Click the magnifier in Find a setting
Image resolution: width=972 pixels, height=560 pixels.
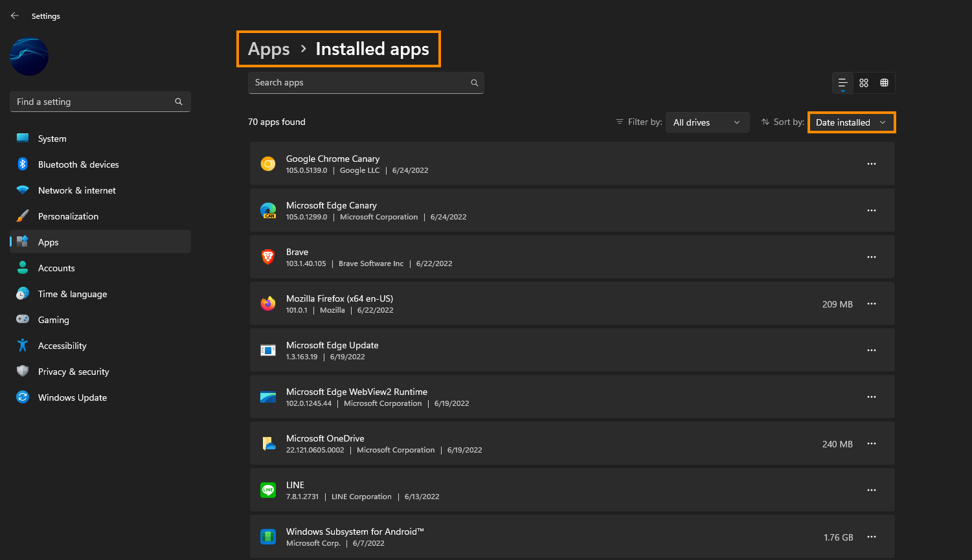[179, 102]
